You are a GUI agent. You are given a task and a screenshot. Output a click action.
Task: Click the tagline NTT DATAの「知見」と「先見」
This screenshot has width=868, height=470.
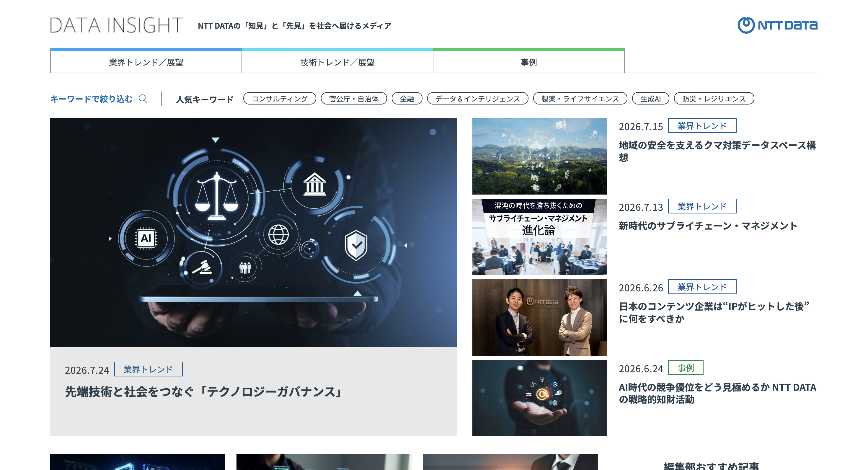[x=295, y=26]
